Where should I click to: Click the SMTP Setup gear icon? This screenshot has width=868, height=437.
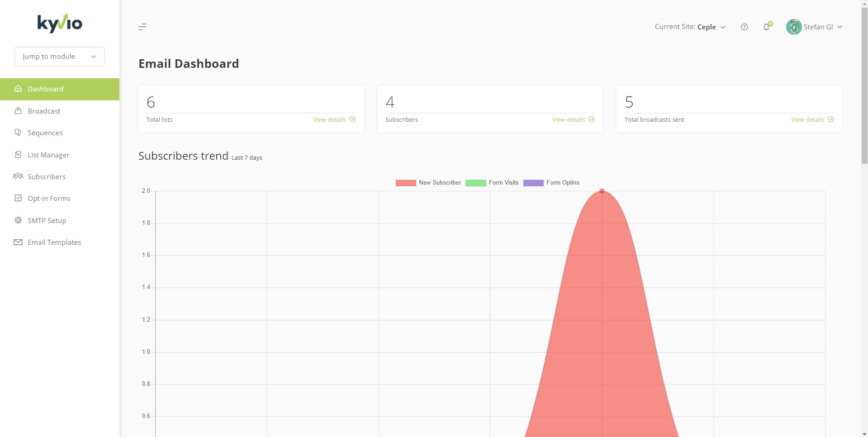coord(18,220)
